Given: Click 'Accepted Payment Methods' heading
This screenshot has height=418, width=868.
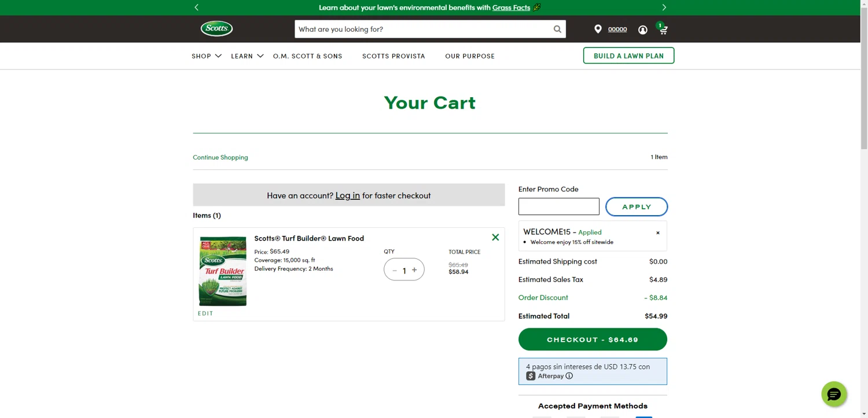Looking at the screenshot, I should (x=593, y=406).
